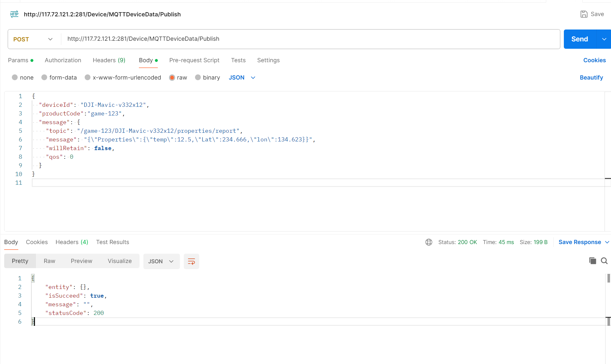Open the Pre-request Script tab
611x364 pixels.
coord(194,60)
